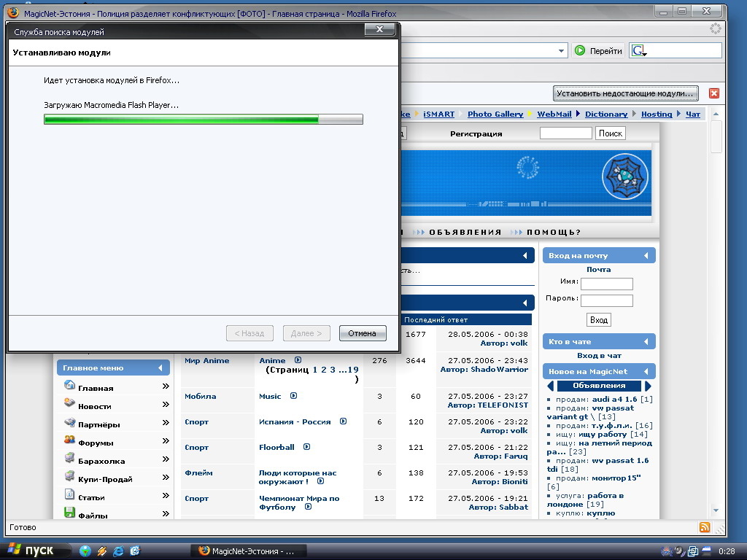Open the address bar history dropdown
The height and width of the screenshot is (560, 747).
pos(561,51)
